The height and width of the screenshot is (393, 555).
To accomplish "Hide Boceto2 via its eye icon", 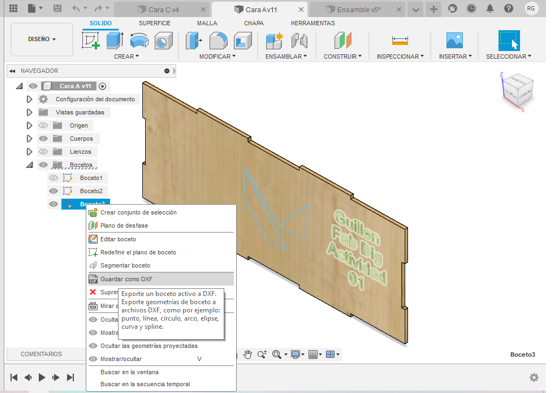I will [53, 191].
